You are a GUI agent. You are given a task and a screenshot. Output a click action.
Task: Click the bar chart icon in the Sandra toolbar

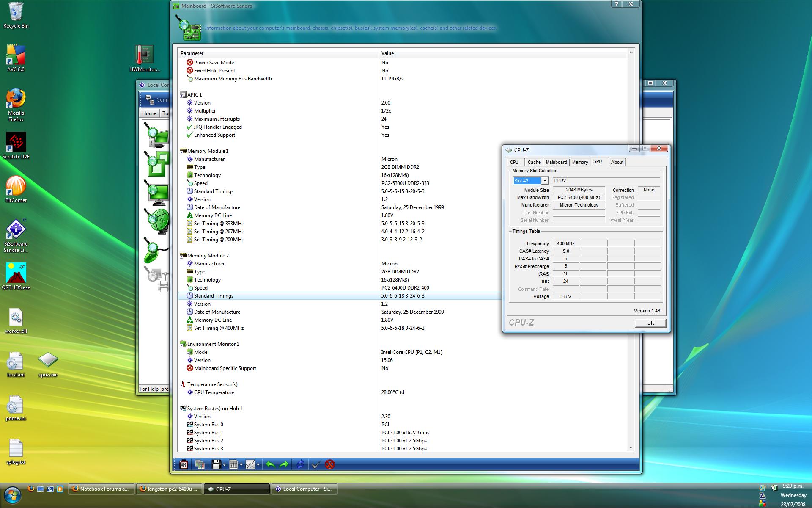click(x=233, y=464)
